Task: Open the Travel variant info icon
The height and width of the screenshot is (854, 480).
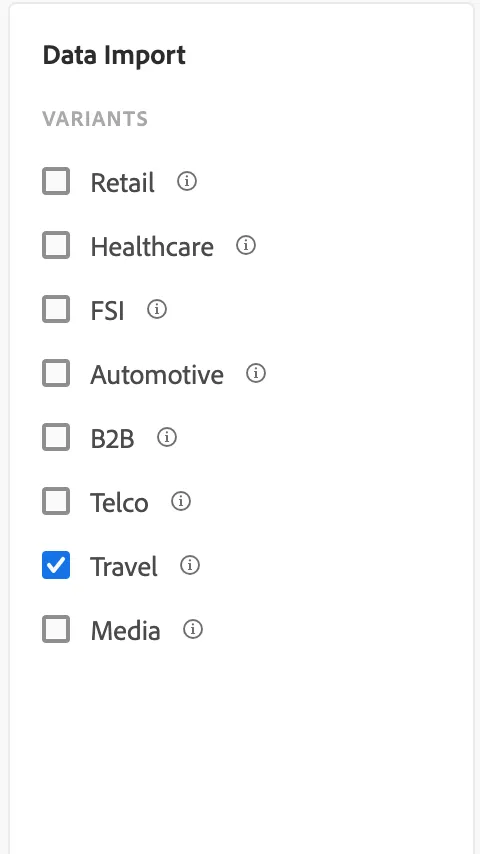Action: click(x=190, y=565)
